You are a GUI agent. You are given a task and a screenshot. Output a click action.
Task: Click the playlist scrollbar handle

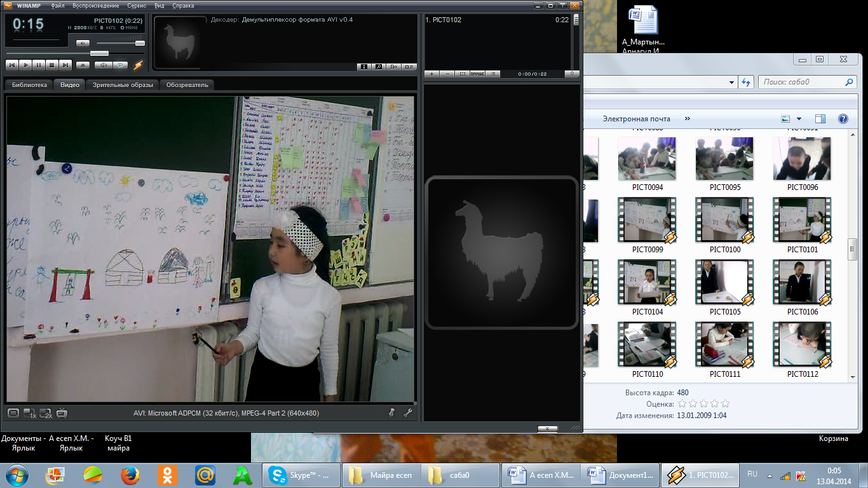576,19
